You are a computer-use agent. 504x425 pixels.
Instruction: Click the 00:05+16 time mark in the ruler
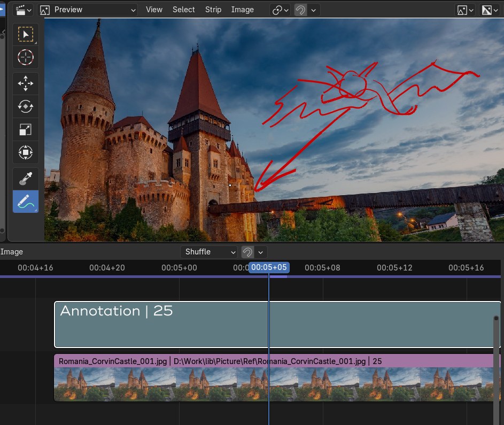[x=466, y=268]
